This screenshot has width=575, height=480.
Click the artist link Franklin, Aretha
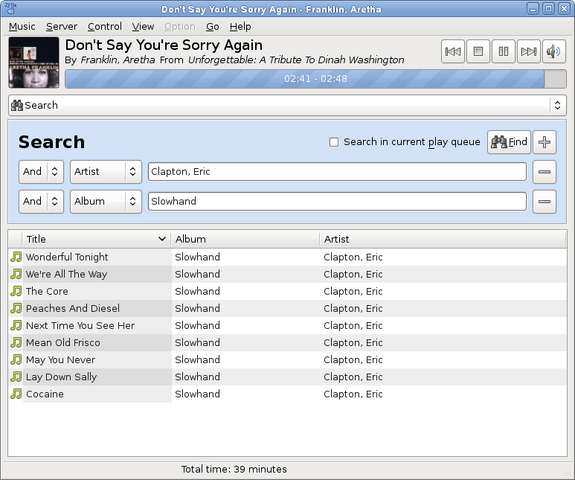[118, 60]
